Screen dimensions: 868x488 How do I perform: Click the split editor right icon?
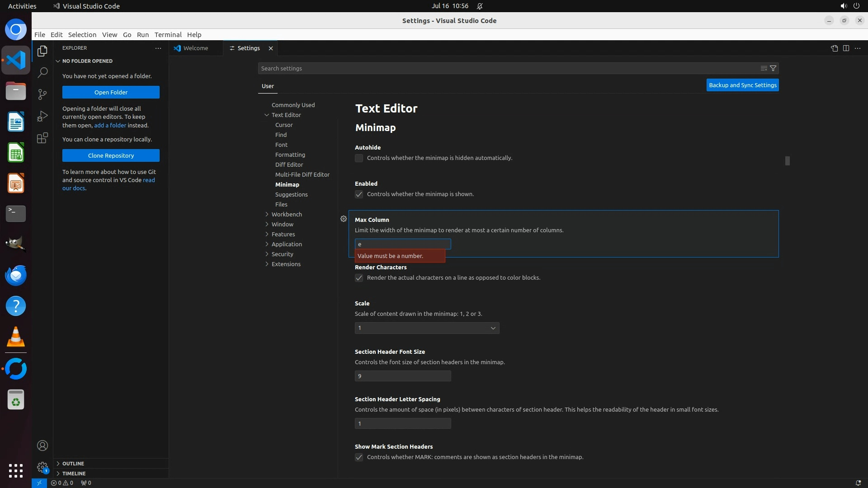[x=846, y=48]
